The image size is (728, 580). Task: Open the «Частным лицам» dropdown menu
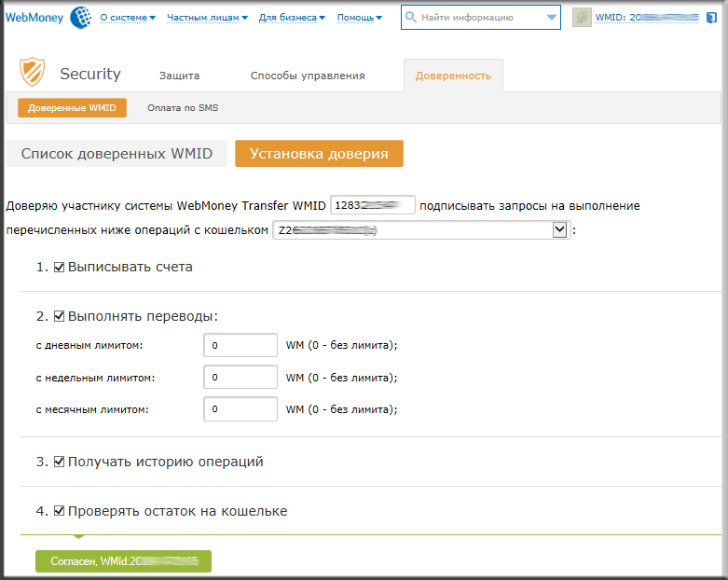(207, 18)
